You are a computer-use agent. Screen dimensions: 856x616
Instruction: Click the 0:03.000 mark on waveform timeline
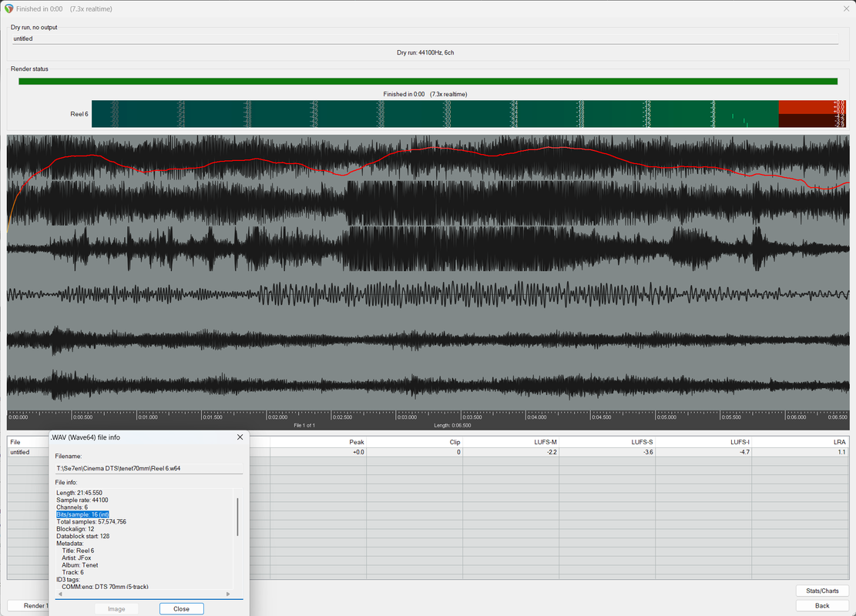[x=407, y=417]
